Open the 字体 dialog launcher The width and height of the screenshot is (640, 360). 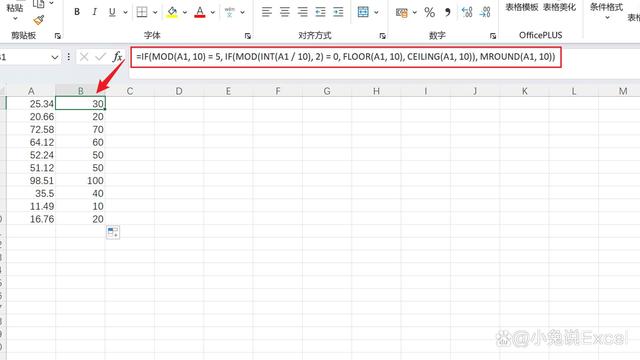tap(248, 36)
